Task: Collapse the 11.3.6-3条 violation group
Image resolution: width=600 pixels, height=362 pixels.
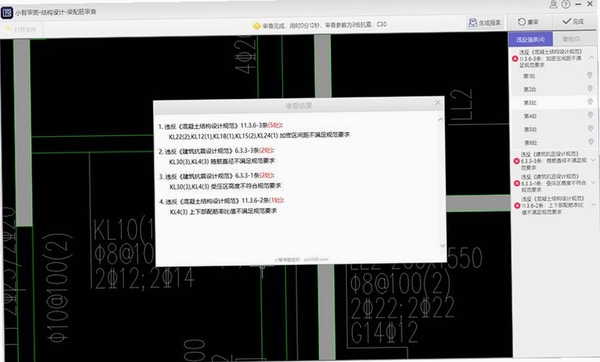Action: click(591, 57)
